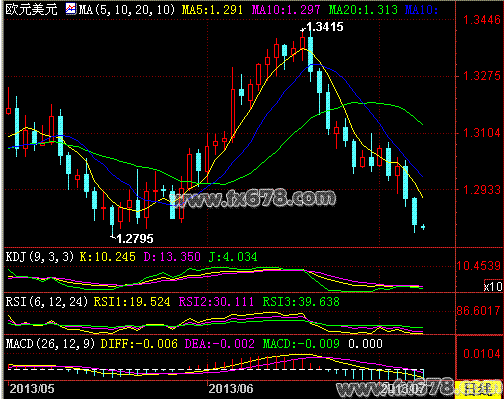
Task: Select the K:10.245 value
Action: pos(107,257)
